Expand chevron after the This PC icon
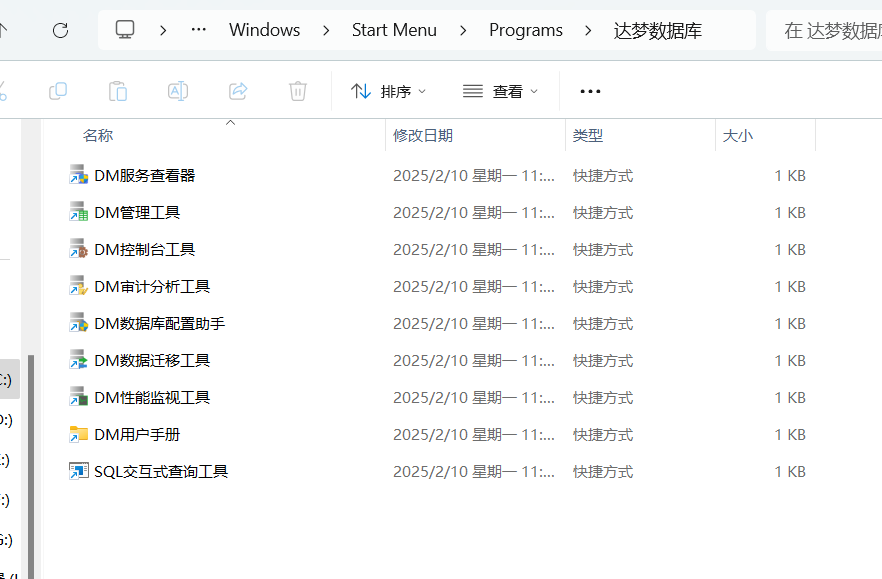 pyautogui.click(x=163, y=30)
